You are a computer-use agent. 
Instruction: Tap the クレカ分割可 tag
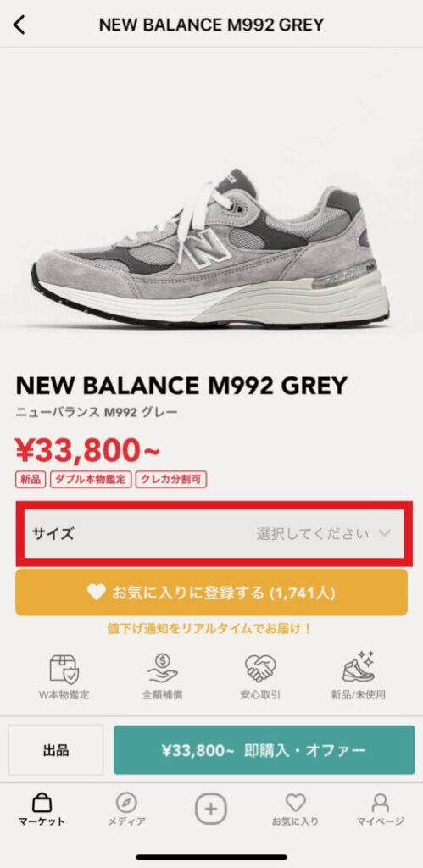pos(171,480)
